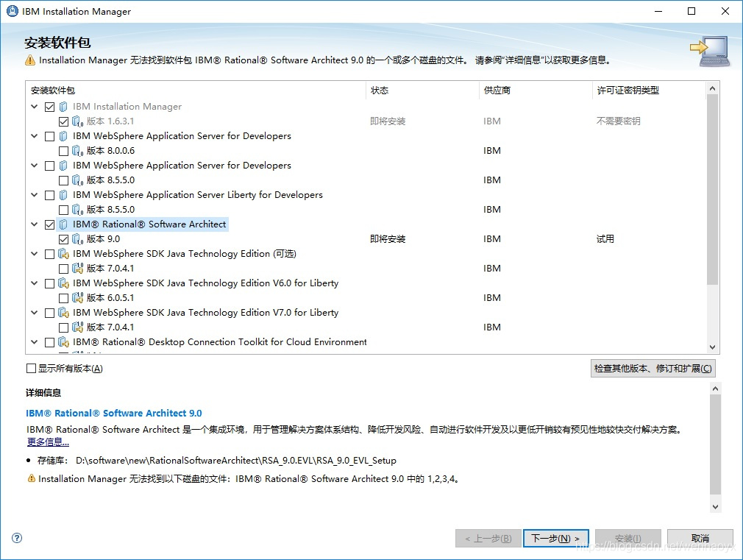Click the SDK V6.0 for Liberty package icon

[63, 283]
